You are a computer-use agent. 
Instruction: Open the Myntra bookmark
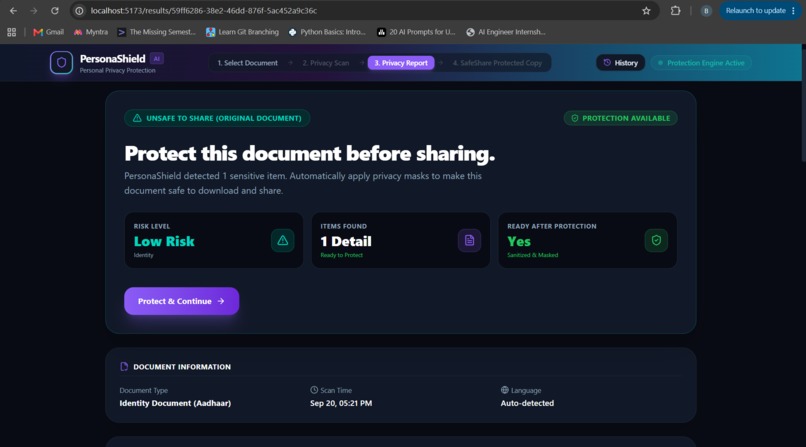pos(91,32)
